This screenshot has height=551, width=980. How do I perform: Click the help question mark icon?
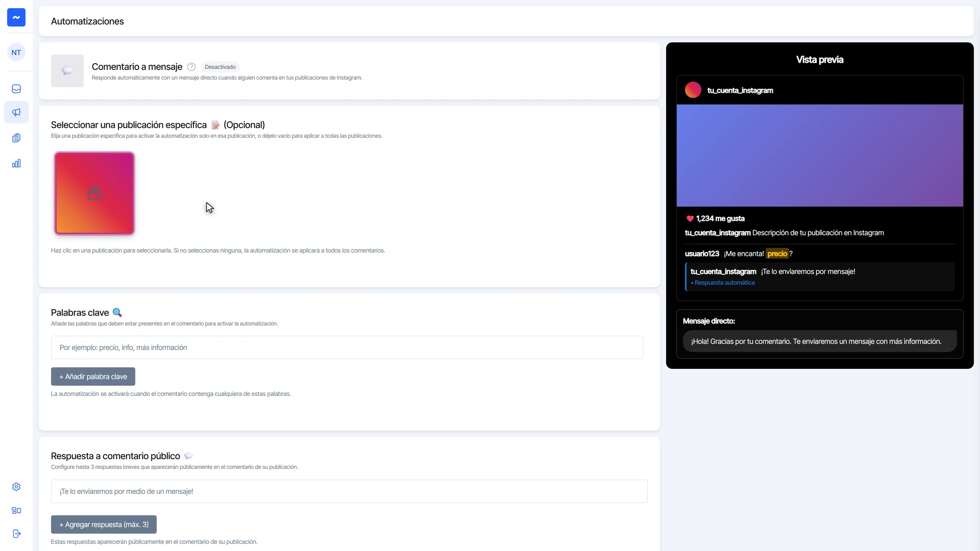tap(191, 67)
